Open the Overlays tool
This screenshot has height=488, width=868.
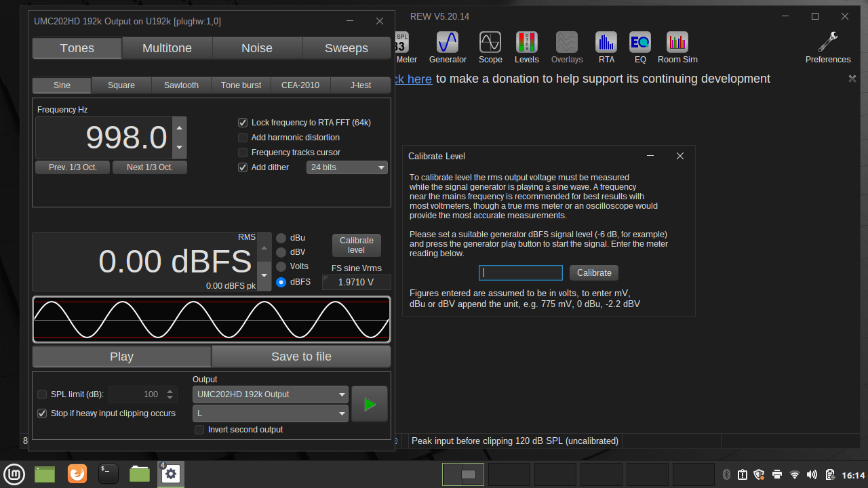point(567,47)
